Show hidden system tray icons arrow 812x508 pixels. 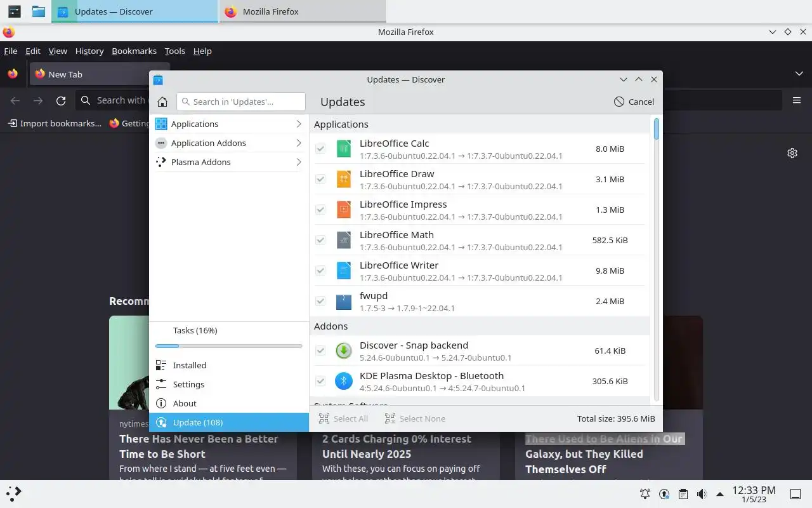(720, 494)
